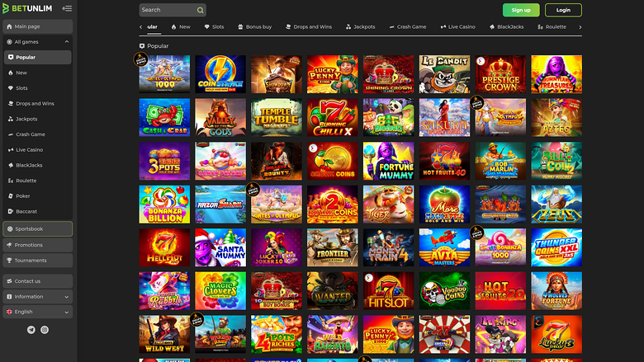
Task: Click the search magnifier icon
Action: (x=200, y=10)
